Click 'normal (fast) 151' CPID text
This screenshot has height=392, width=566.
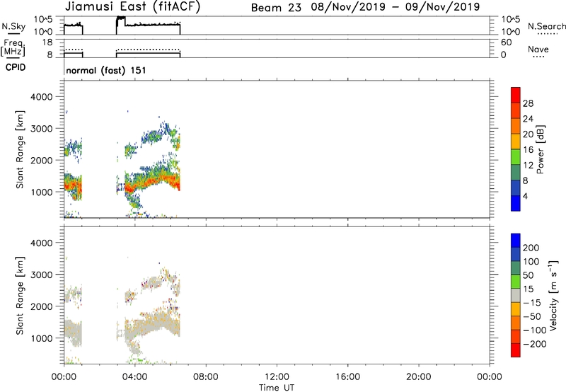click(105, 70)
